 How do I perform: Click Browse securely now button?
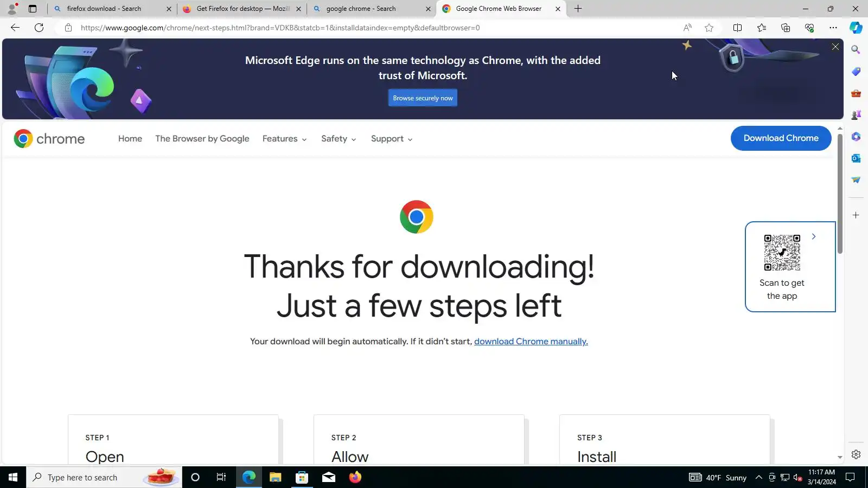(423, 98)
